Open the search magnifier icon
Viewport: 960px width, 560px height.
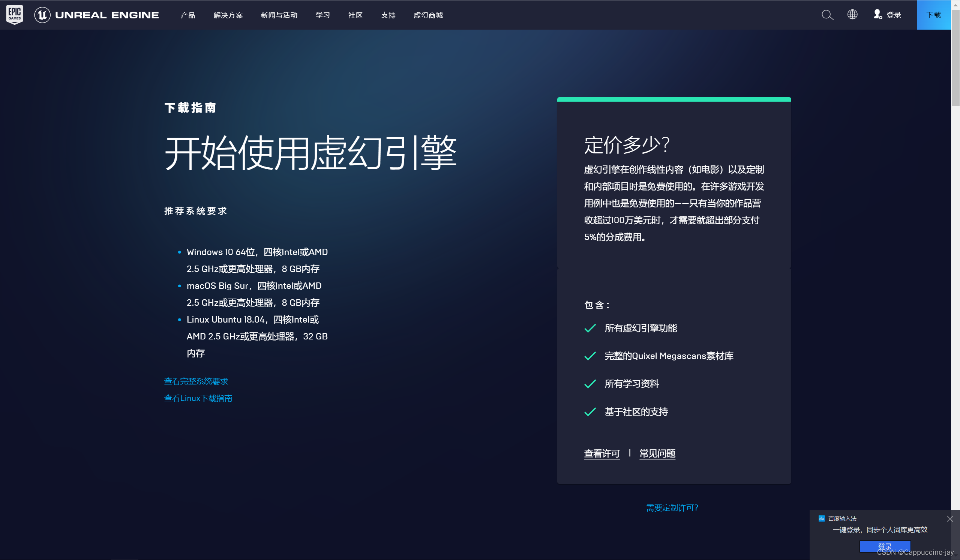[827, 15]
